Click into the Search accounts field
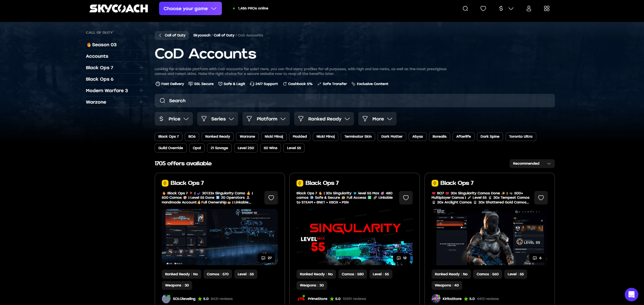Viewport: 644px width, 305px height. [354, 101]
